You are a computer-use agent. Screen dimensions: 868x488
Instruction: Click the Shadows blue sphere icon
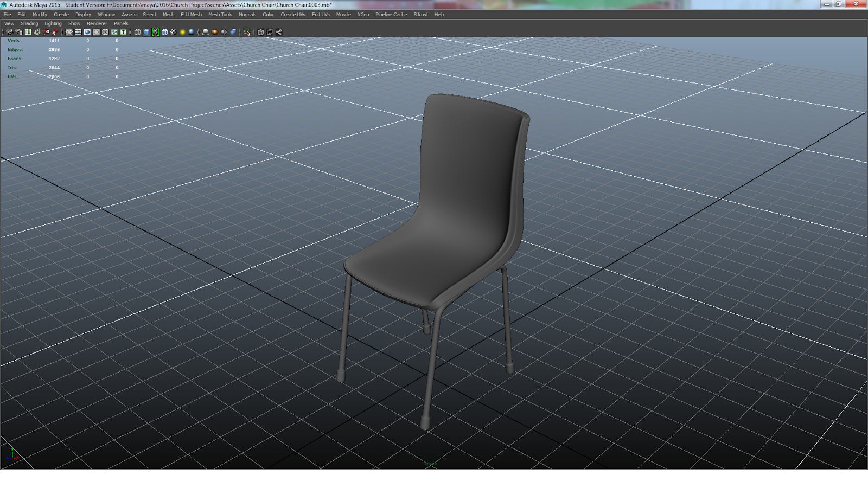click(x=192, y=32)
